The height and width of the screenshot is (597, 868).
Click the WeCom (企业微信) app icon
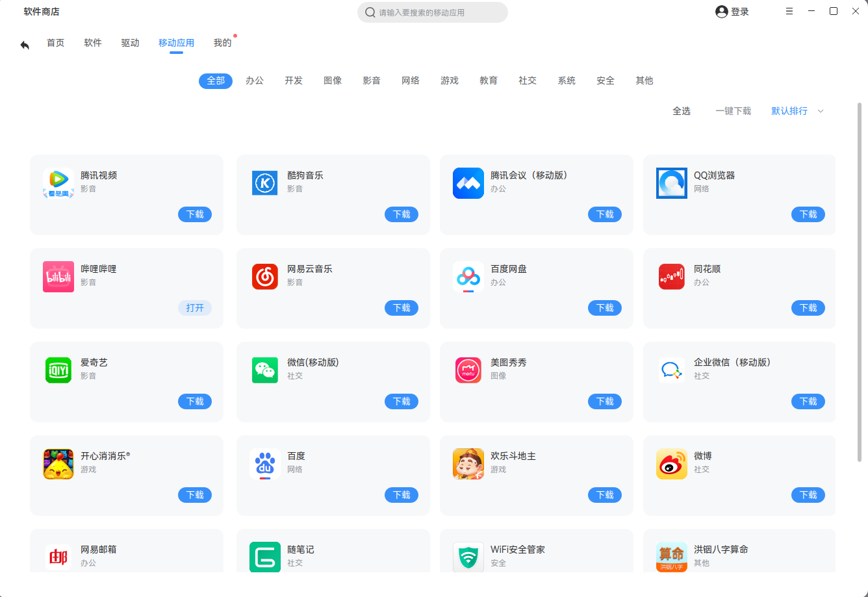pos(672,370)
